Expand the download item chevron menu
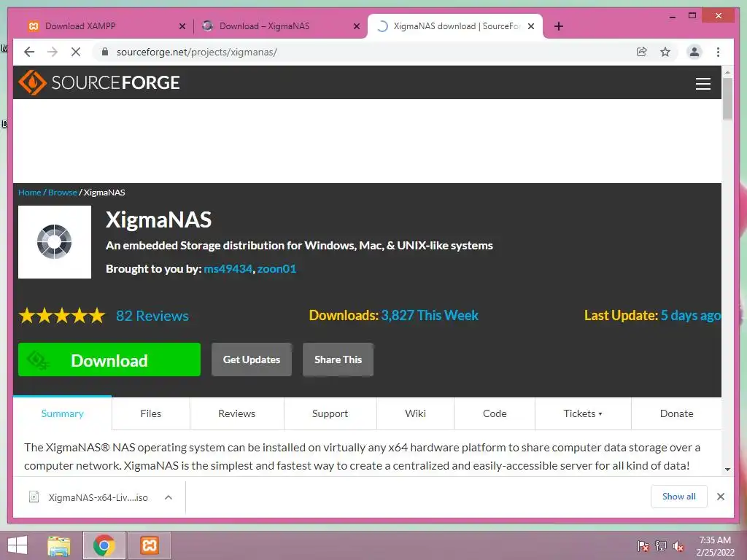Image resolution: width=747 pixels, height=560 pixels. 169,497
